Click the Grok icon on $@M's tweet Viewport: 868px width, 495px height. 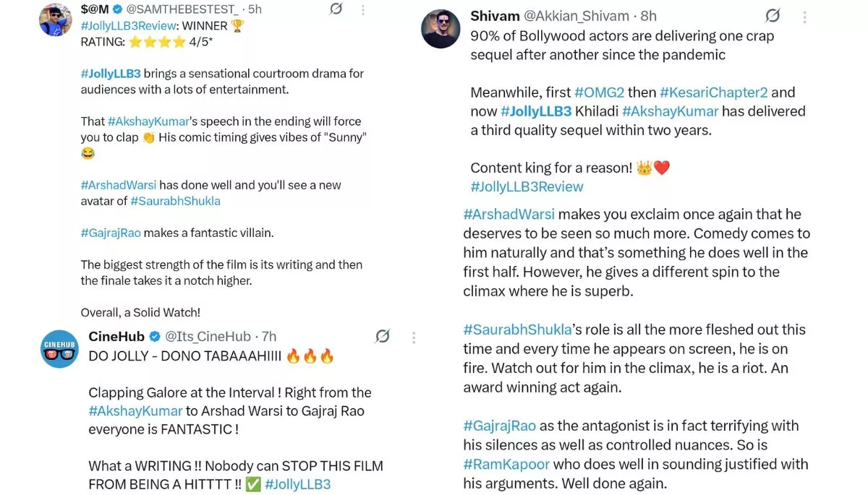336,9
